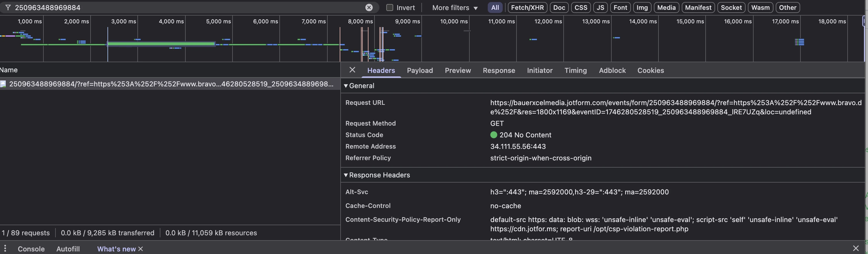This screenshot has height=254, width=868.
Task: Open the drawer three-dot menu
Action: click(5, 249)
